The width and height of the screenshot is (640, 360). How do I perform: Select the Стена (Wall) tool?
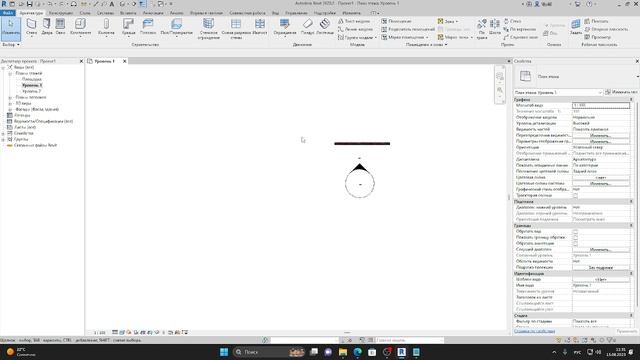tap(31, 27)
